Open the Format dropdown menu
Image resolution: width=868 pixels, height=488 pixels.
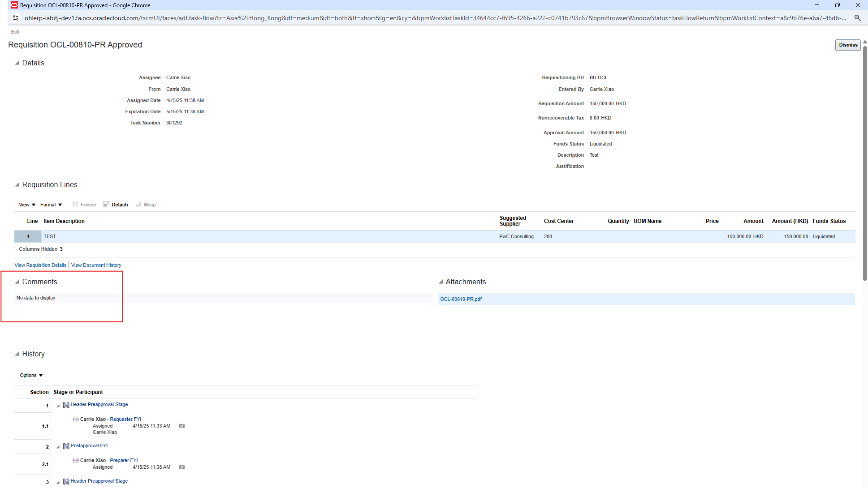(x=51, y=205)
